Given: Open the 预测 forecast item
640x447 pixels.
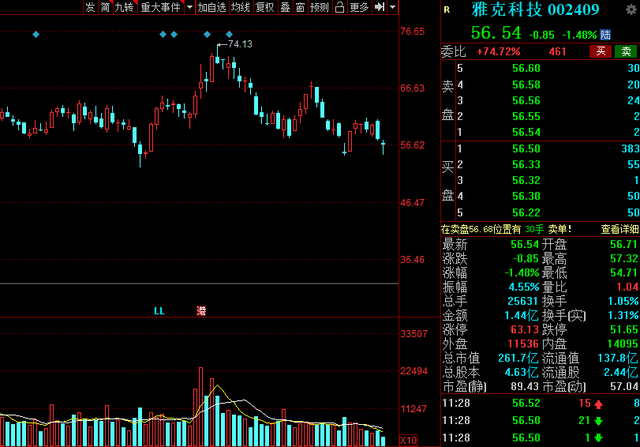Looking at the screenshot, I should click(319, 8).
